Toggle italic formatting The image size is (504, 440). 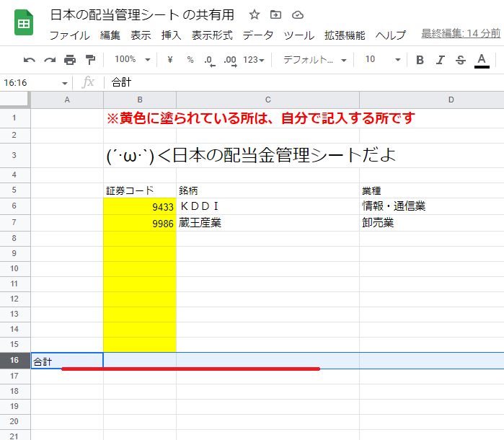[440, 60]
